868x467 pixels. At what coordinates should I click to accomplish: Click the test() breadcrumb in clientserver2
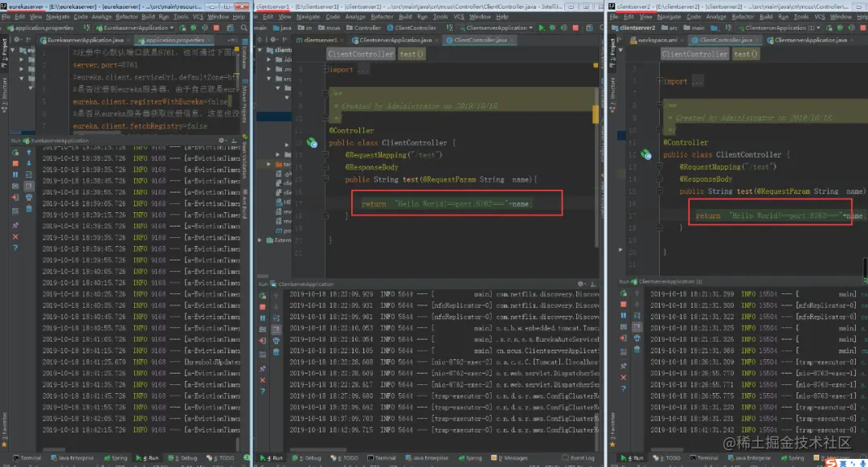point(745,54)
